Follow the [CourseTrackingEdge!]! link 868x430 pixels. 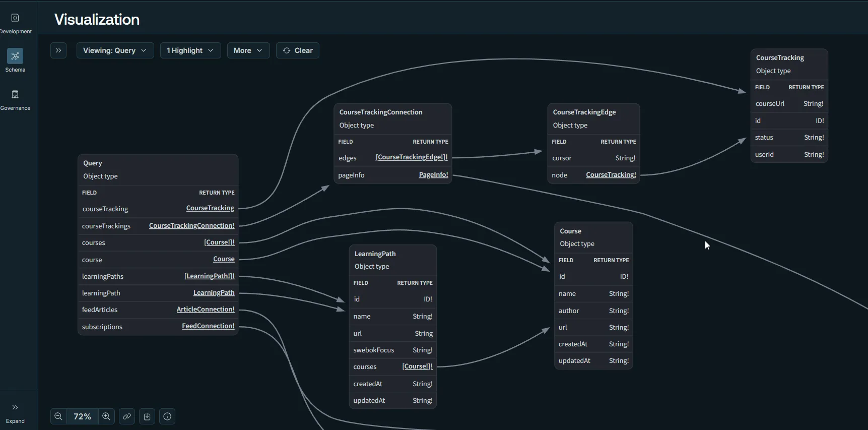pyautogui.click(x=412, y=157)
